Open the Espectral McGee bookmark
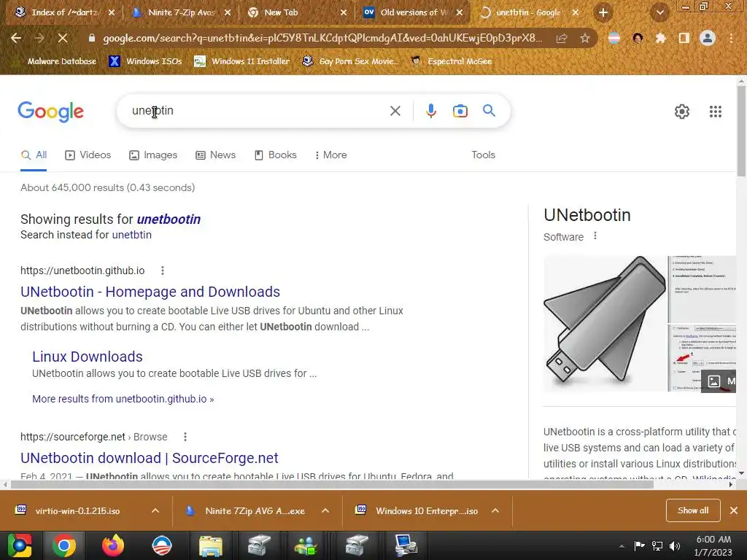This screenshot has width=747, height=560. pos(451,61)
